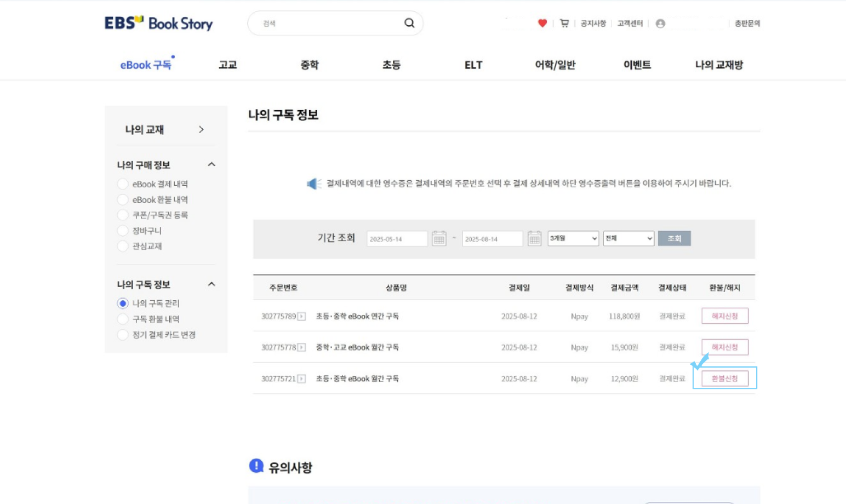Select the eBook 결제 내역 radio option

123,184
